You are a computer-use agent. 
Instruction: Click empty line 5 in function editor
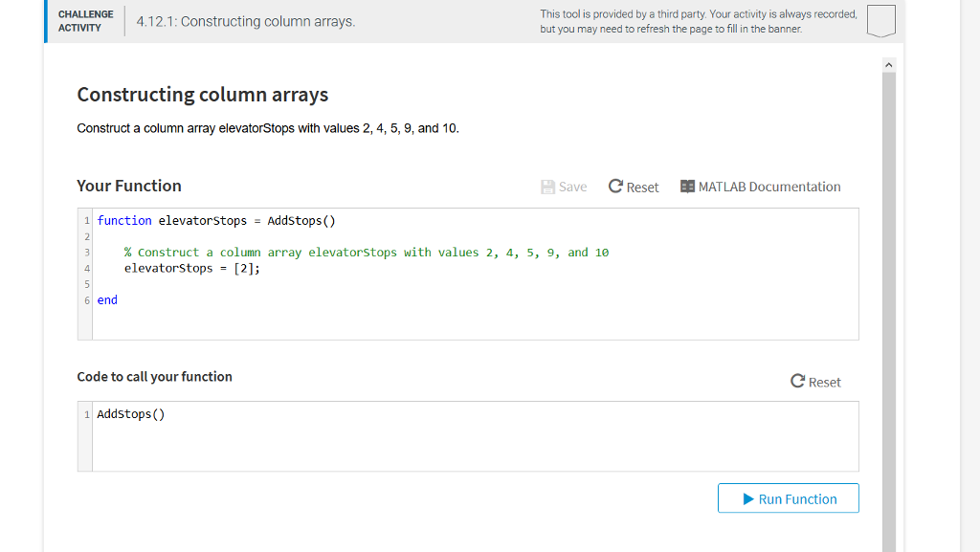(x=287, y=284)
